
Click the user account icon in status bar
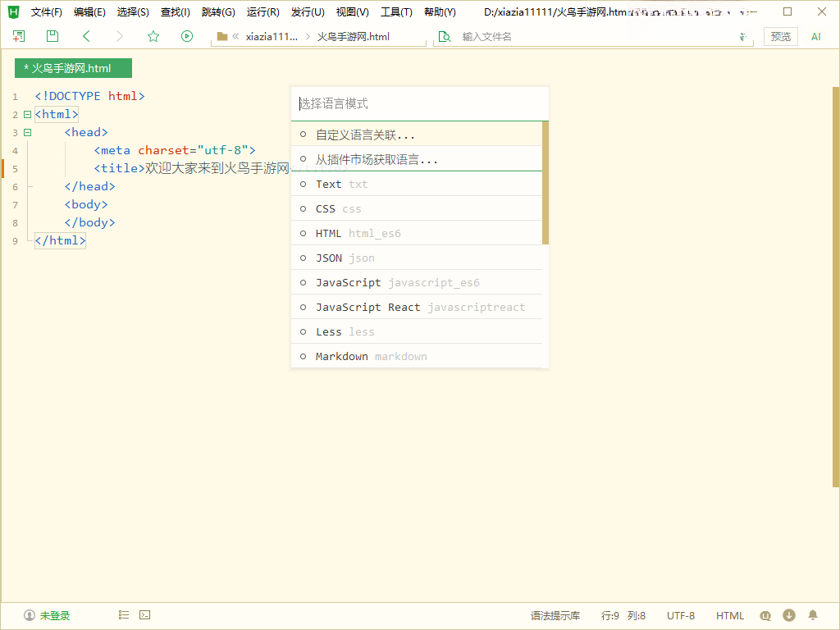click(30, 615)
